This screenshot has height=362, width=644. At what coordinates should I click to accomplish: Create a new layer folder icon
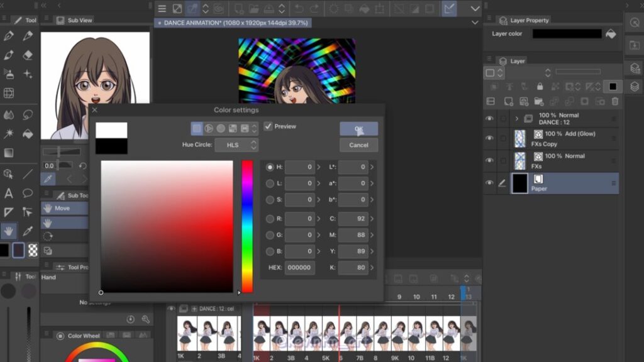point(539,101)
